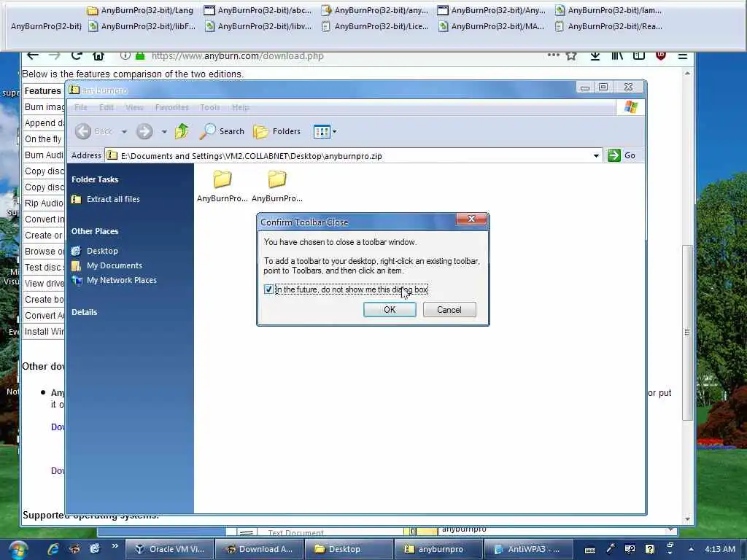Click the red uBlock extension icon
Screen dimensions: 747x560
pos(661,55)
